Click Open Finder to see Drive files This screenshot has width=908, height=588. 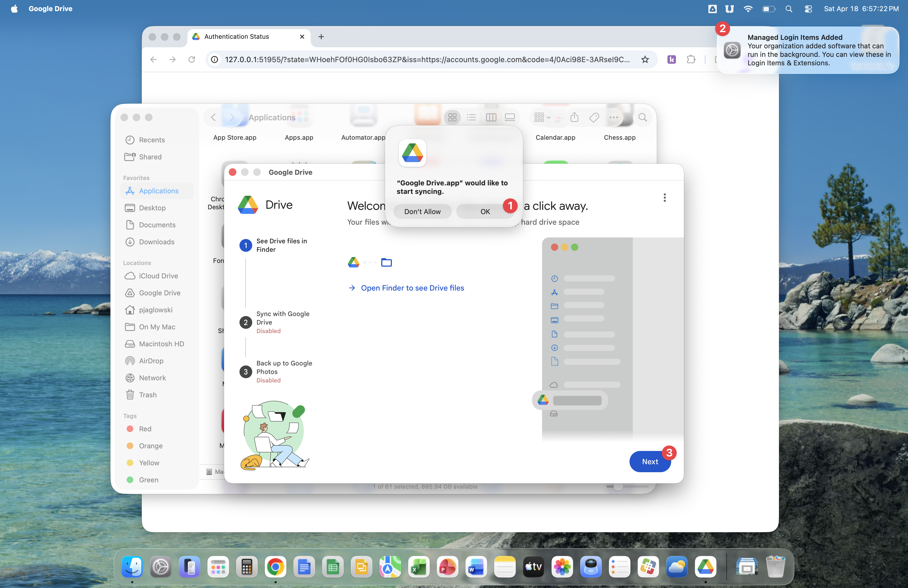pyautogui.click(x=412, y=288)
